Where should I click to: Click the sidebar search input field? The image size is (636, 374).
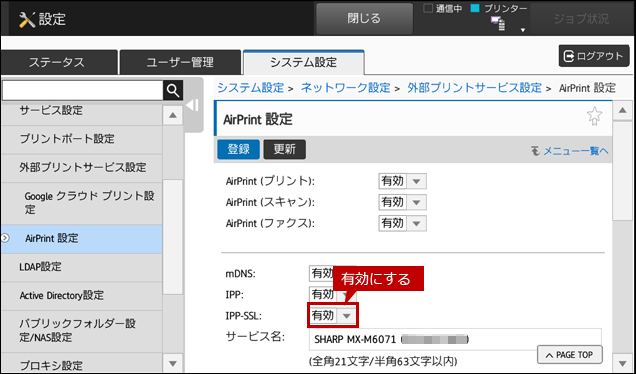coord(82,90)
